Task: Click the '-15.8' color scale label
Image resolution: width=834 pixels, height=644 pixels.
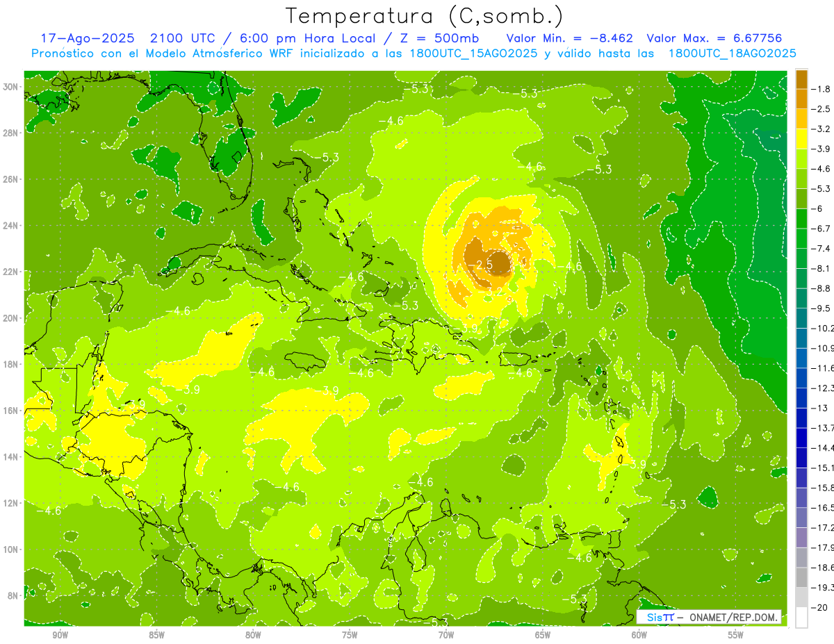Action: click(x=823, y=488)
